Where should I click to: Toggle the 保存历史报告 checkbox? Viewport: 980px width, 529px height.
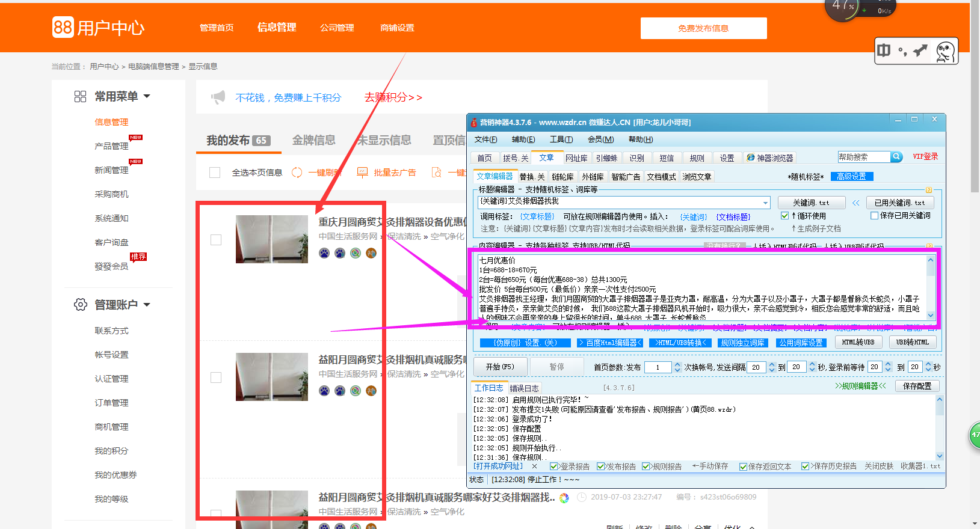point(806,466)
